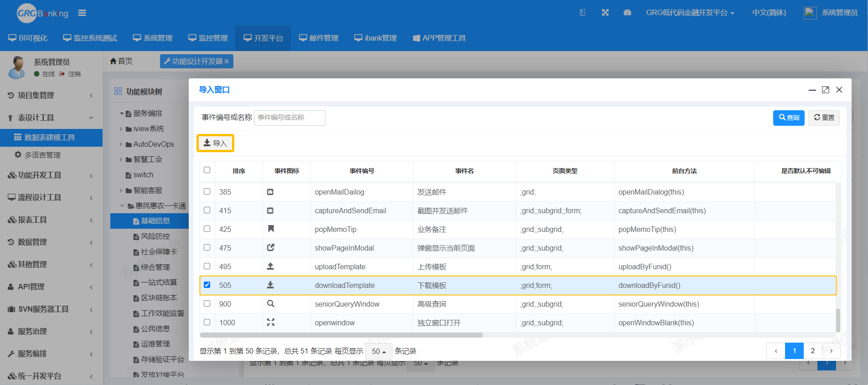This screenshot has width=868, height=385.
Task: Uncheck the row 505 downloadTemplate checkbox
Action: pos(207,285)
